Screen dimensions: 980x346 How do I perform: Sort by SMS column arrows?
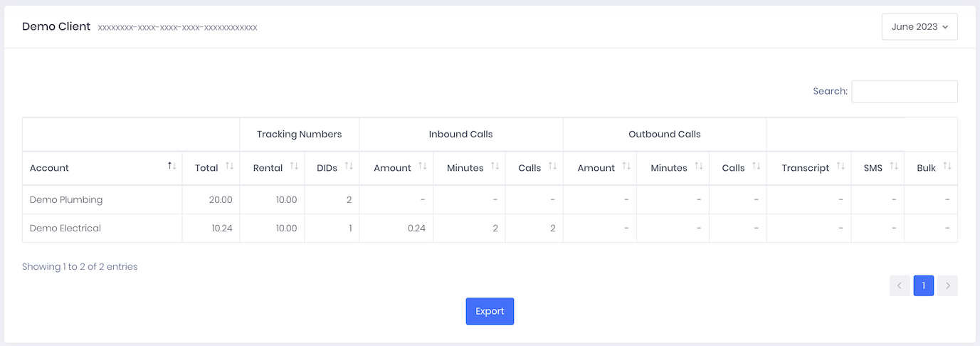click(x=894, y=166)
